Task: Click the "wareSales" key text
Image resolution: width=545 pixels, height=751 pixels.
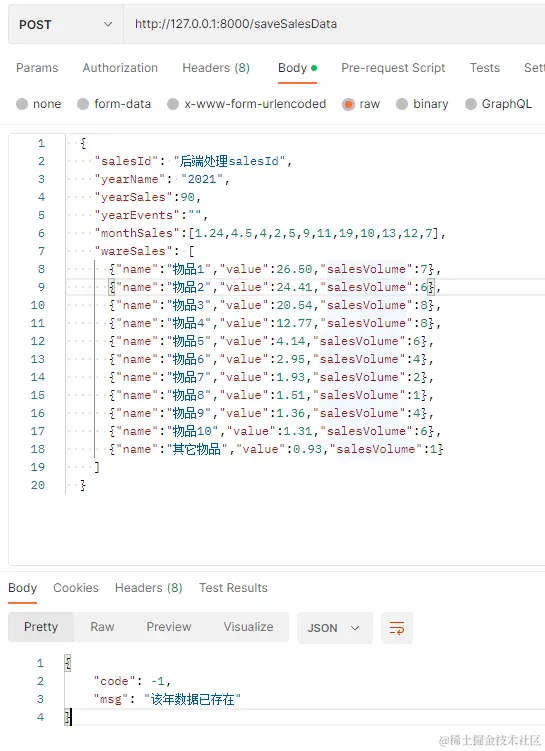Action: (134, 251)
